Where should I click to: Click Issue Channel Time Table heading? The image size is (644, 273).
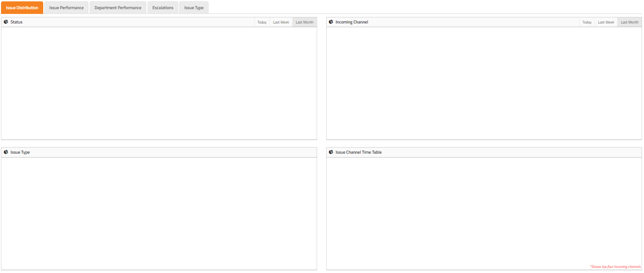tap(359, 152)
